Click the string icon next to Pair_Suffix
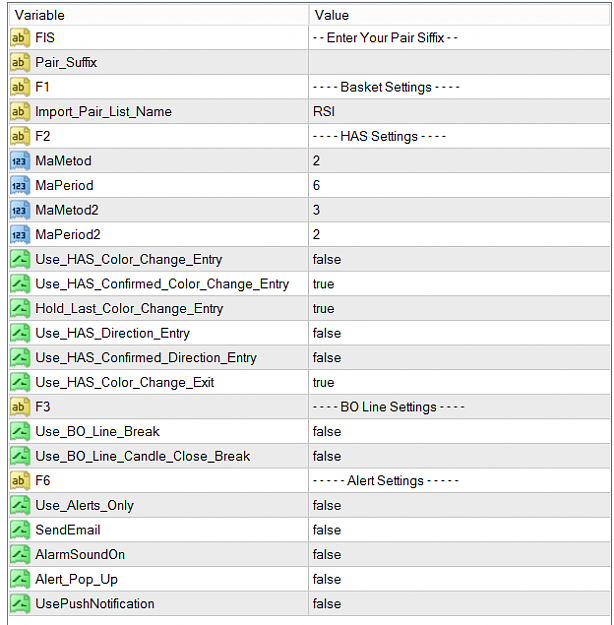614x625 pixels. pos(20,63)
